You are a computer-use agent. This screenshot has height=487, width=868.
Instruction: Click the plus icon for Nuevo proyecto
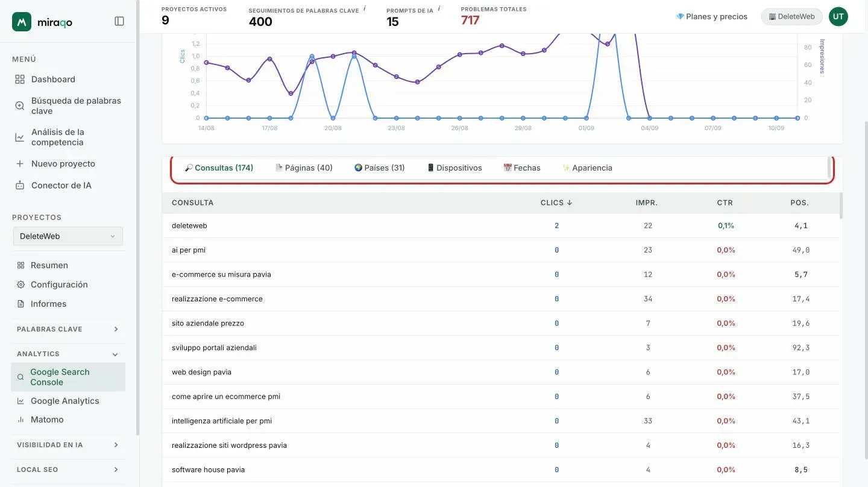click(20, 164)
